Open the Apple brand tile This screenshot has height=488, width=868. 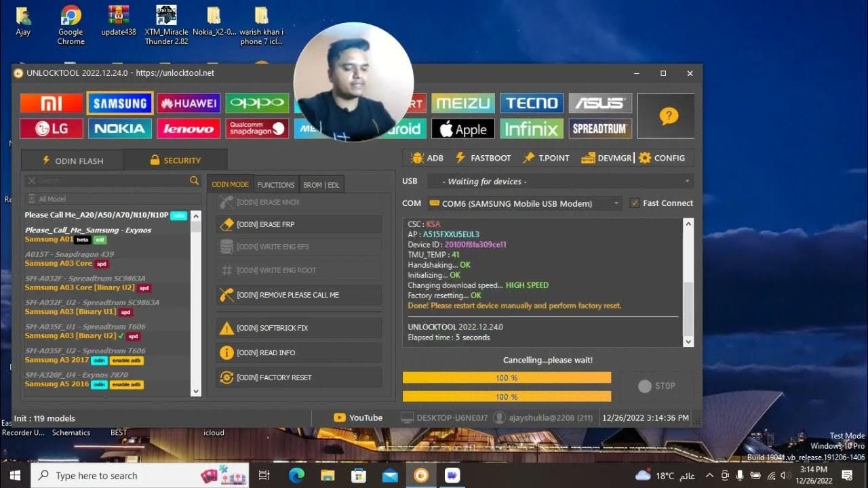click(x=463, y=129)
